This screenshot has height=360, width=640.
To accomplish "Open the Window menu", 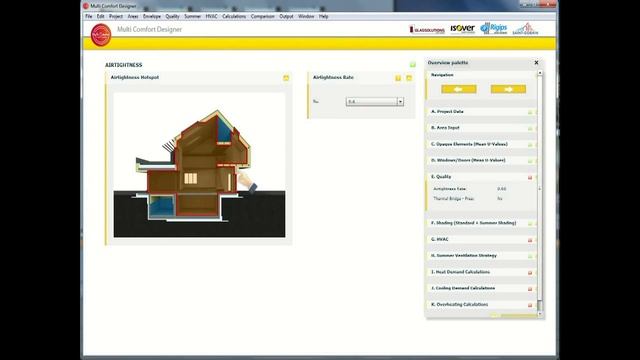I will [x=306, y=16].
